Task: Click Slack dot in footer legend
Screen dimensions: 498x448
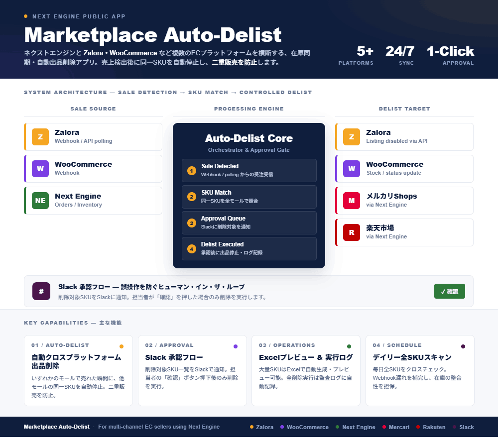Action: click(455, 427)
